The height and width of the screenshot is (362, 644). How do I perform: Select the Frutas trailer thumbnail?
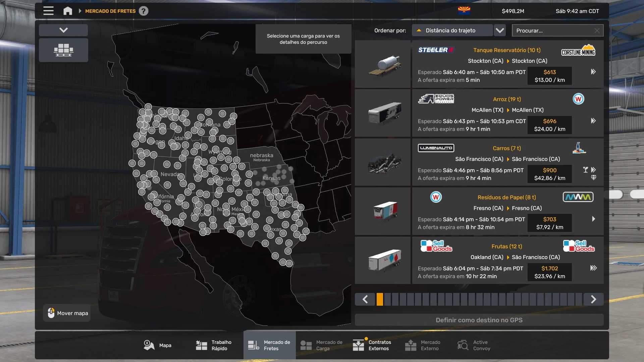point(383,260)
